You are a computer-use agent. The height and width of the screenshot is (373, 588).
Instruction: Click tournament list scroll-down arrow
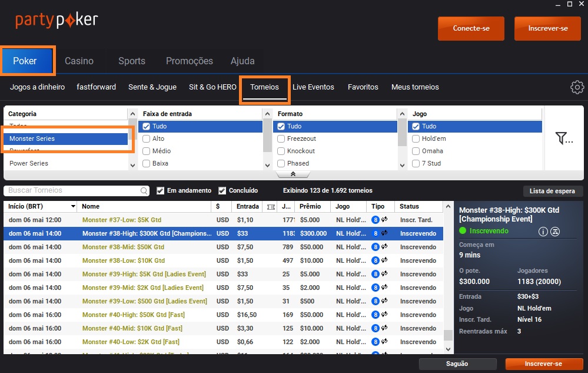(x=448, y=349)
